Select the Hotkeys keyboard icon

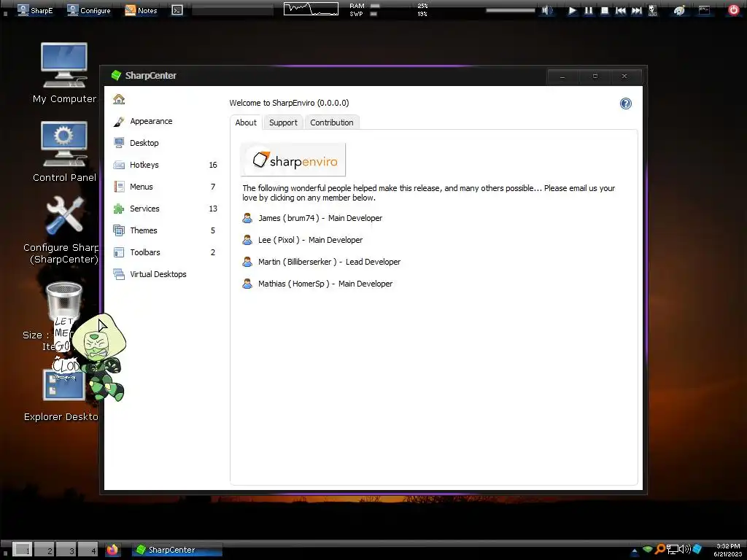pyautogui.click(x=119, y=166)
